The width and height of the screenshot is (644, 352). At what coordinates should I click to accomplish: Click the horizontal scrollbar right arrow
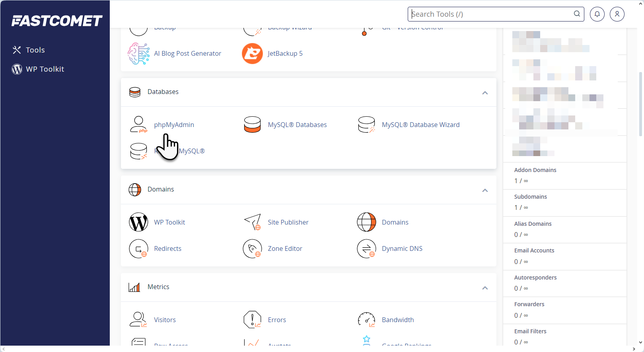634,349
